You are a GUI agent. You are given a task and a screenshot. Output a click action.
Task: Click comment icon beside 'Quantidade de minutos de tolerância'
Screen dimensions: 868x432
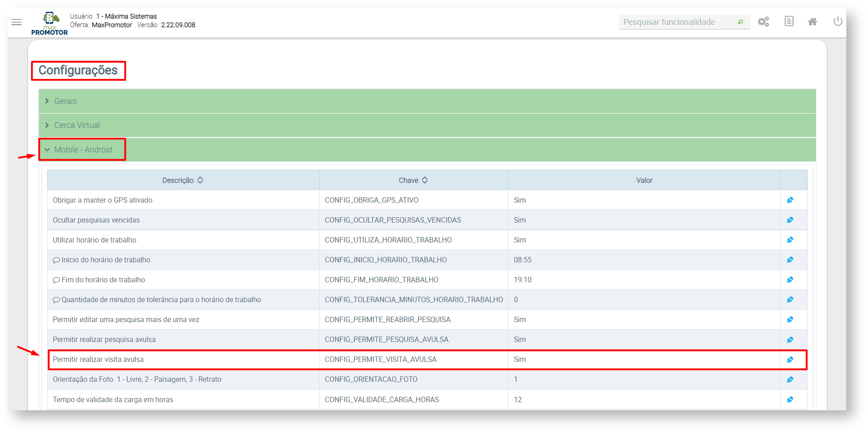pyautogui.click(x=56, y=300)
